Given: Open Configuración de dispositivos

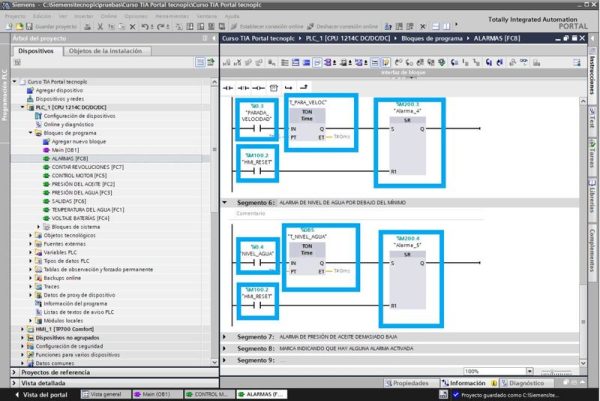Looking at the screenshot, I should (x=80, y=116).
